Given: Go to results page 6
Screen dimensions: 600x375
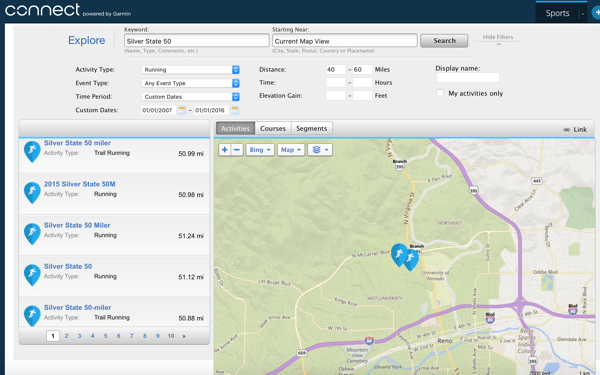Looking at the screenshot, I should (x=118, y=336).
